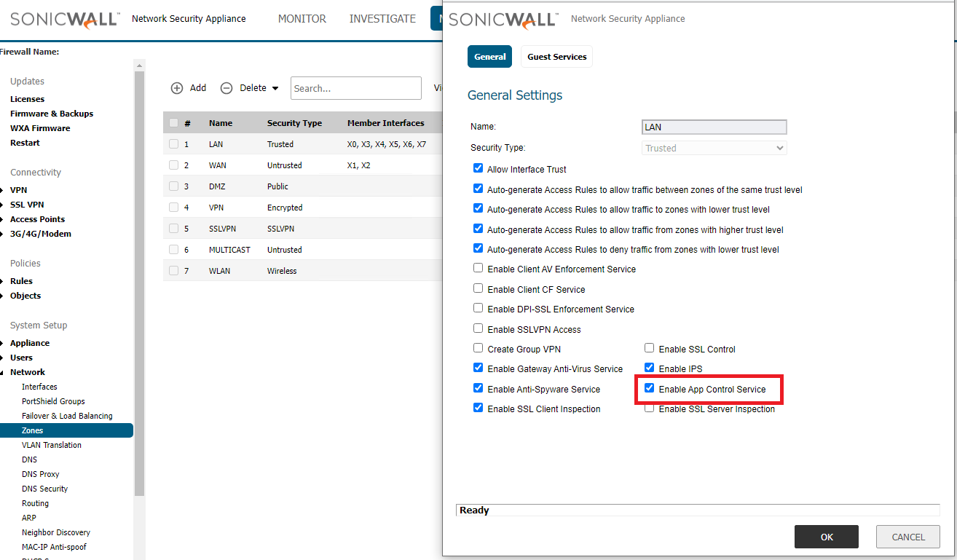The image size is (957, 560).
Task: Click the Delete minus icon
Action: pos(227,88)
